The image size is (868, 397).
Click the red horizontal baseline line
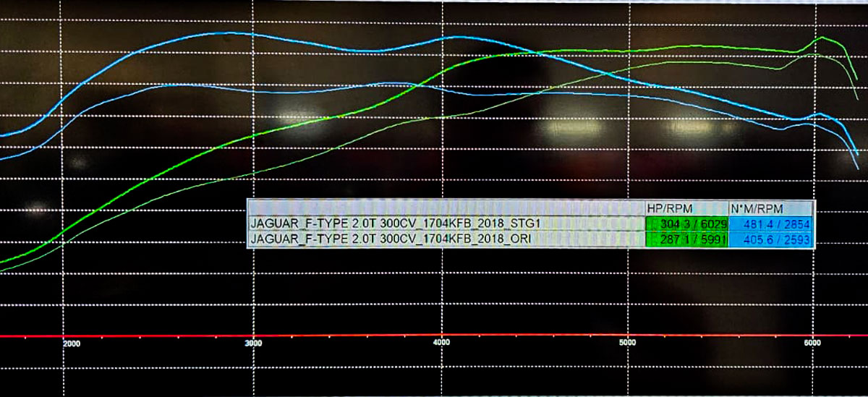(x=434, y=336)
